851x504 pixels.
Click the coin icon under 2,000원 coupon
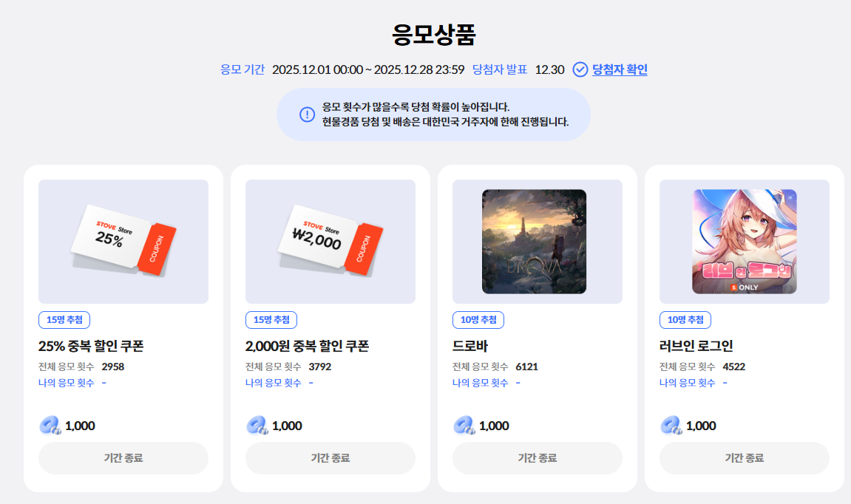(257, 426)
